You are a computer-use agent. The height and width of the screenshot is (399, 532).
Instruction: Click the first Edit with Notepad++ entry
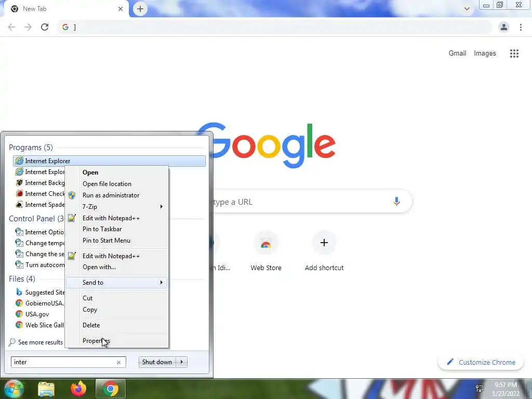click(x=117, y=218)
